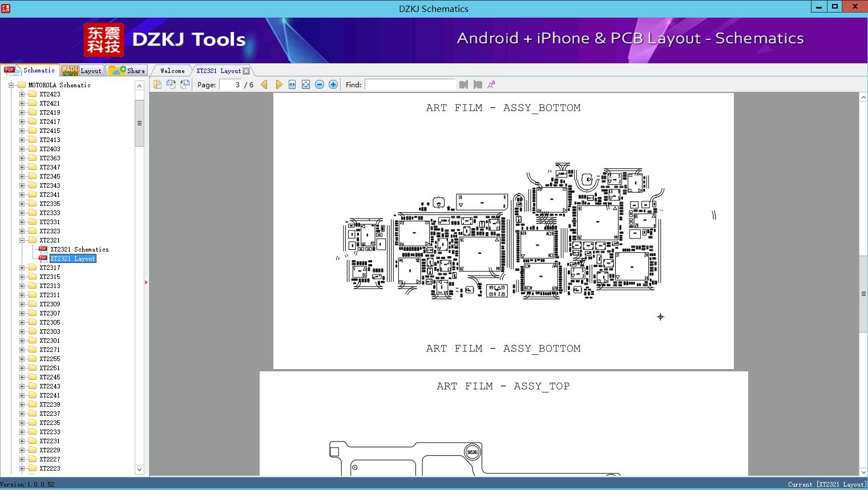Expand the XT2317 folder
This screenshot has height=490, width=868.
coord(22,268)
